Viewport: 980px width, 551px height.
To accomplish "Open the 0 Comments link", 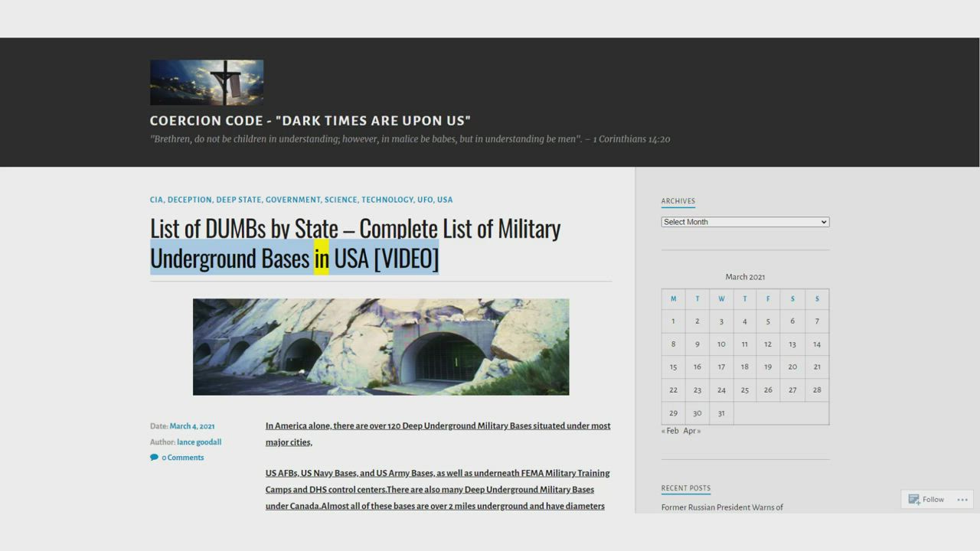I will click(x=182, y=458).
